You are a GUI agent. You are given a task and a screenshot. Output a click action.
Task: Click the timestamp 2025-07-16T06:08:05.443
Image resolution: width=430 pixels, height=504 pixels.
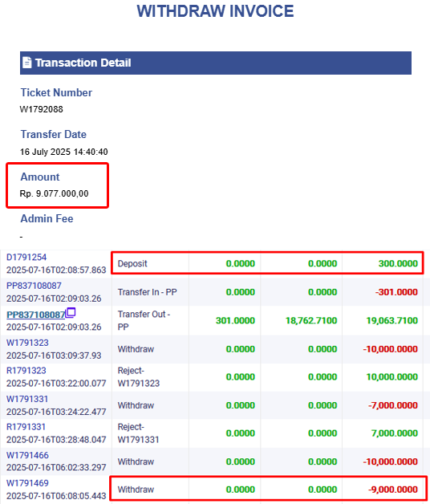coord(56,496)
